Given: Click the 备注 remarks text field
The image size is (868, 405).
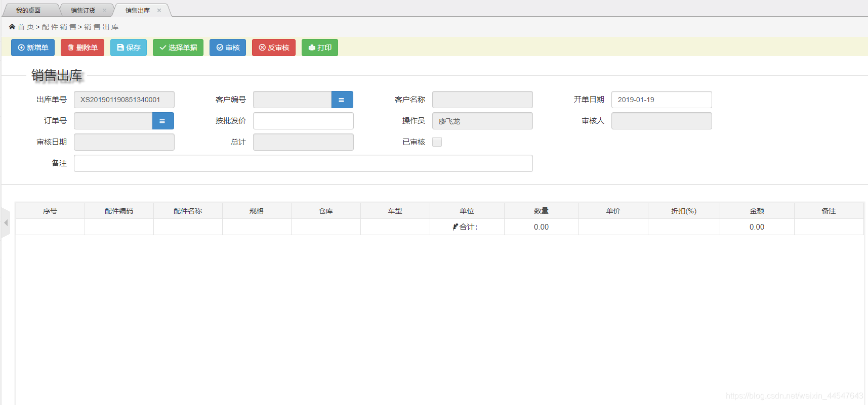Looking at the screenshot, I should coord(303,163).
